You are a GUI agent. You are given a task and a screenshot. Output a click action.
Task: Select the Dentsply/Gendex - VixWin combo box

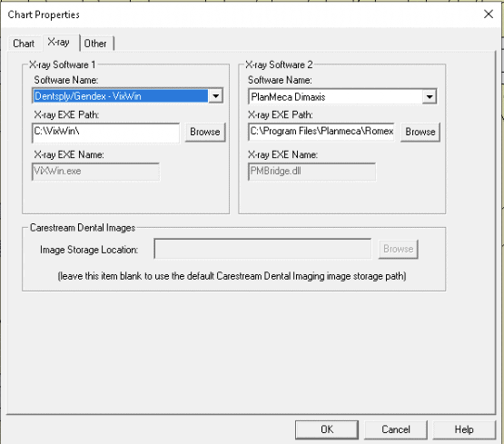128,95
